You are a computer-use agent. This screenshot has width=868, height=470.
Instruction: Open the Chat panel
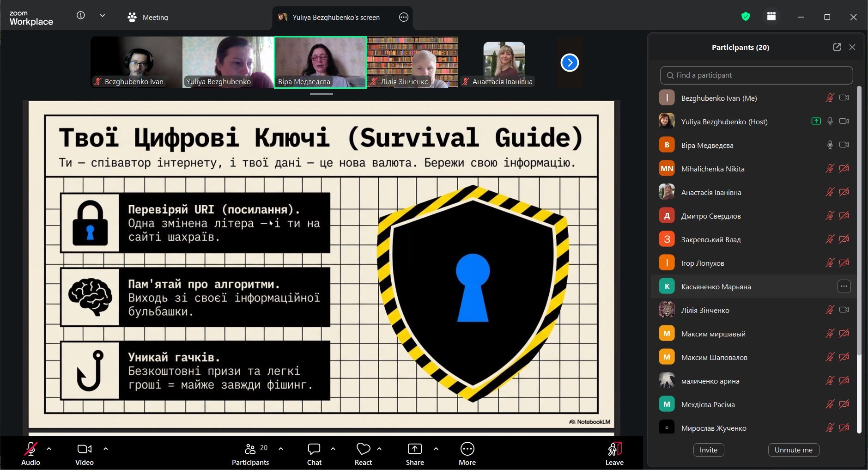314,453
